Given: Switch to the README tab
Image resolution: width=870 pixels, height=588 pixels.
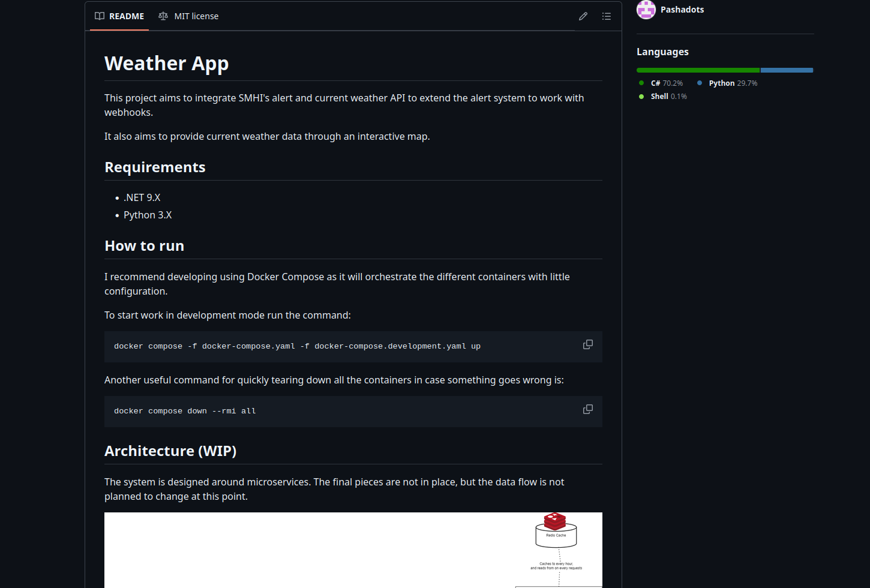Looking at the screenshot, I should 119,16.
